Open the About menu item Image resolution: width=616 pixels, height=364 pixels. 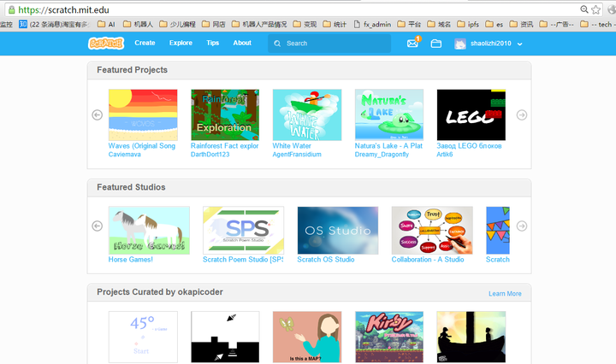tap(242, 43)
